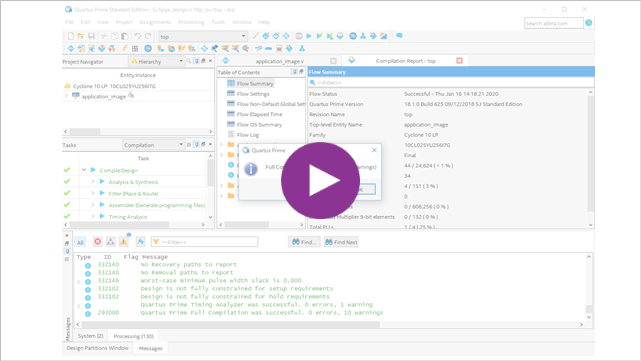Close the Quartus Prime dialog box
Image resolution: width=641 pixels, height=361 pixels.
[374, 150]
